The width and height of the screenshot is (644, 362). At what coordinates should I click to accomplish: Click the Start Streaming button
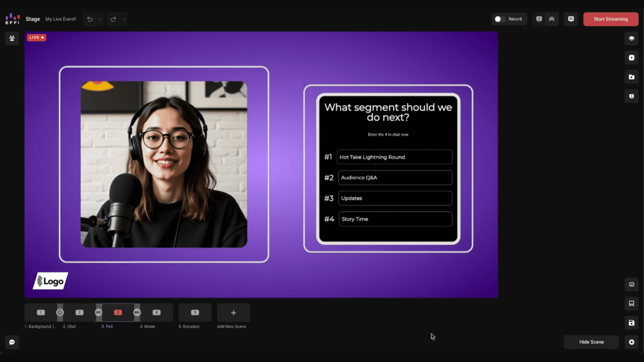click(611, 19)
